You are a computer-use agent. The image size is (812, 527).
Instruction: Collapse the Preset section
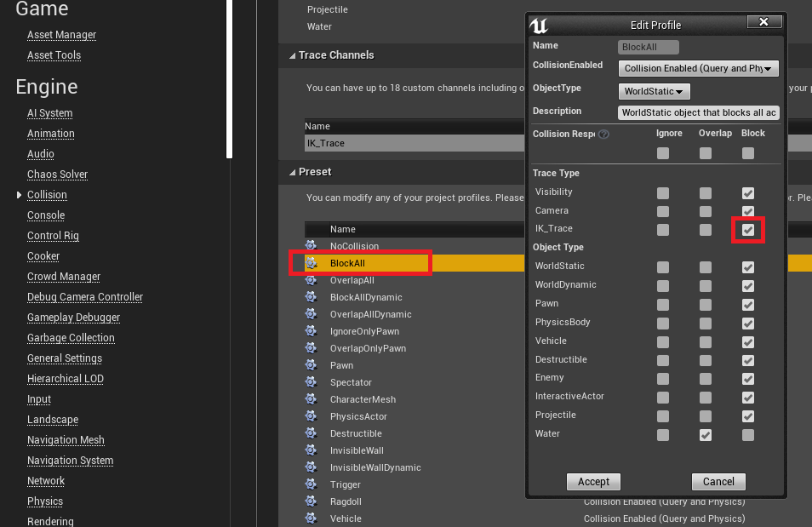pyautogui.click(x=290, y=172)
